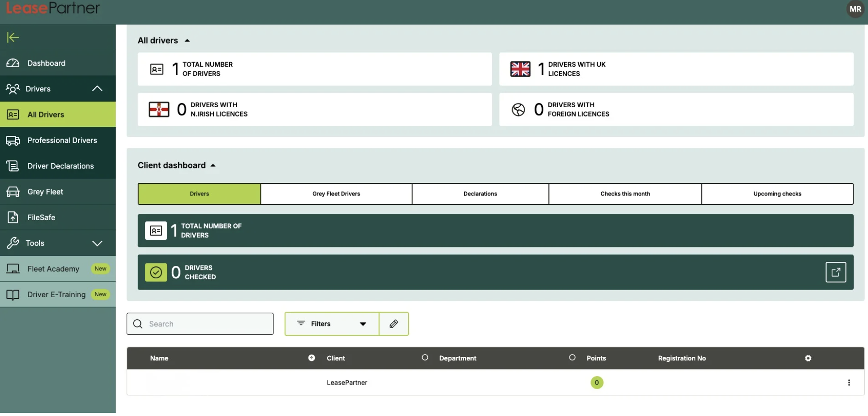Screen dimensions: 868x416
Task: Click drivers with N.Irish licences card
Action: tap(315, 109)
